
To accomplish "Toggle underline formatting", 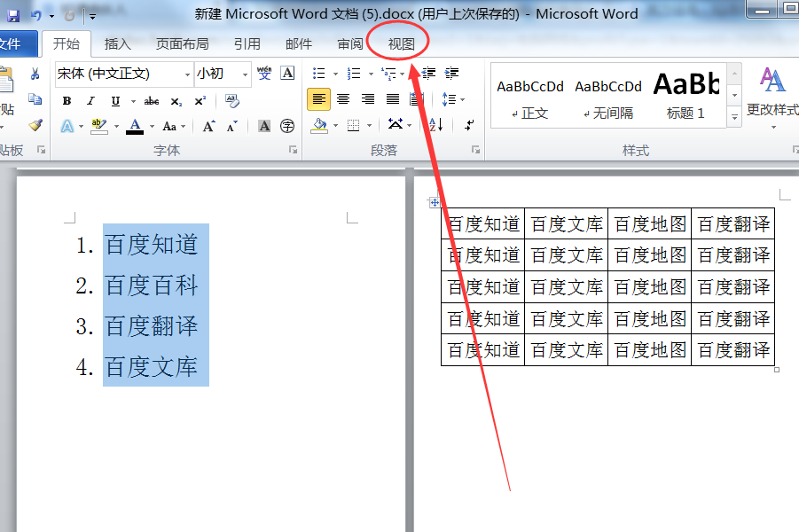I will [x=115, y=101].
